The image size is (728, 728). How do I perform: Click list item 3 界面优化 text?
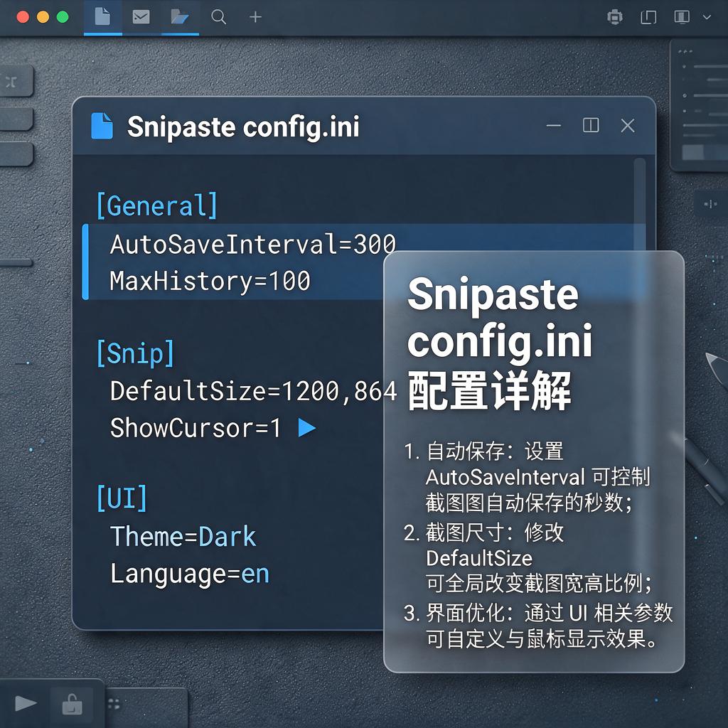[x=537, y=626]
